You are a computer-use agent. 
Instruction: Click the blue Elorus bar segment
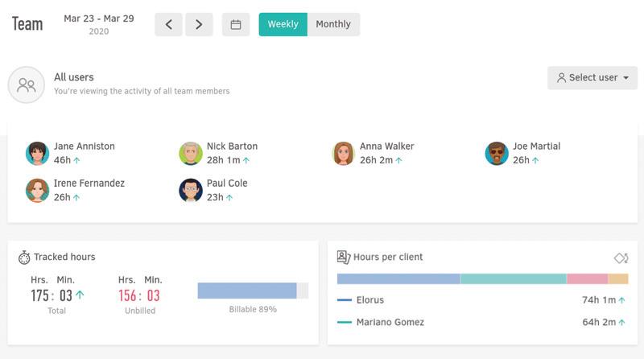point(398,279)
